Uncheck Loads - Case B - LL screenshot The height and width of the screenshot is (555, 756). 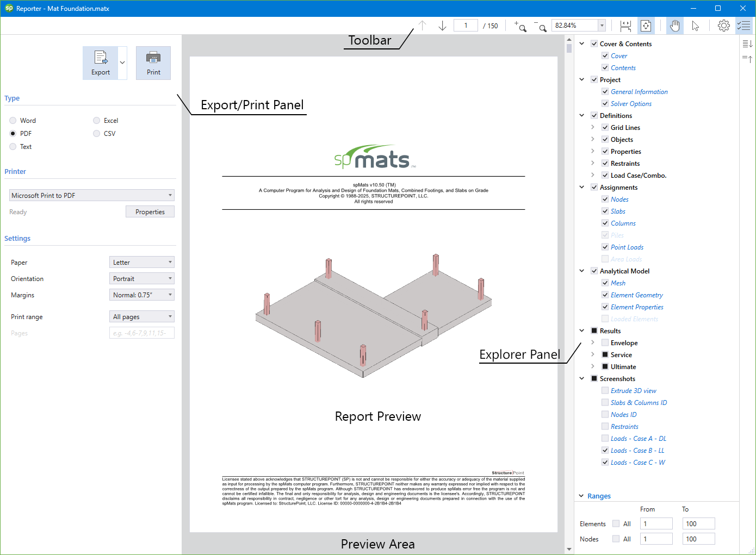click(x=605, y=450)
